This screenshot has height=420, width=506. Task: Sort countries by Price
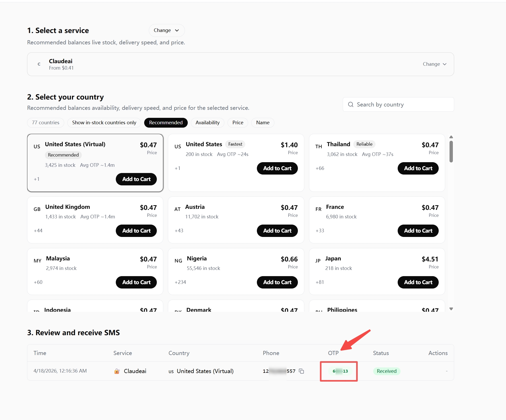(238, 122)
